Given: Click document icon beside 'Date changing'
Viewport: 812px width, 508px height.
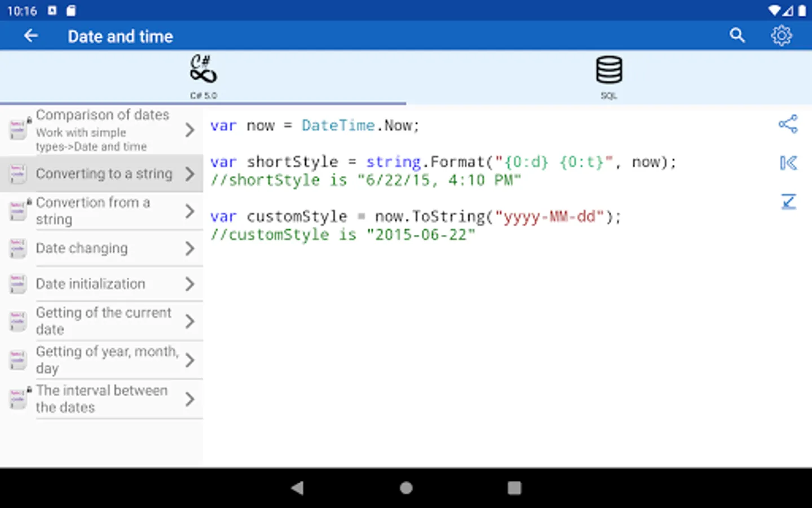Looking at the screenshot, I should pyautogui.click(x=18, y=248).
